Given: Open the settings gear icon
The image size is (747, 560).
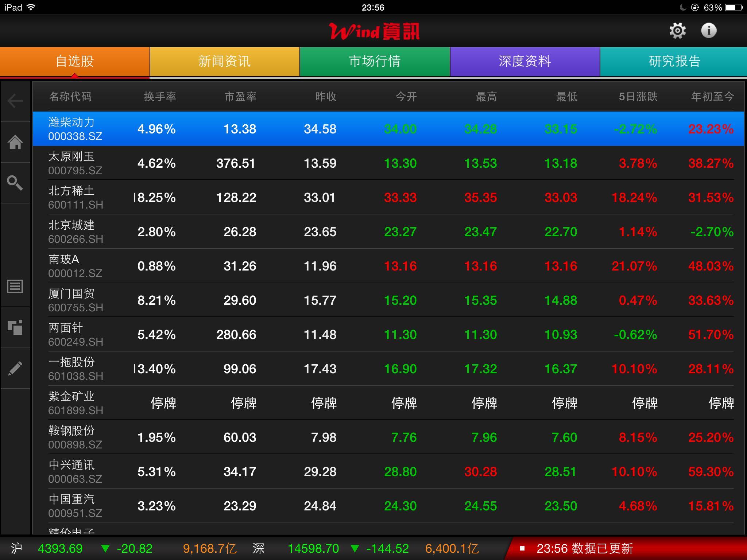Looking at the screenshot, I should click(x=677, y=31).
